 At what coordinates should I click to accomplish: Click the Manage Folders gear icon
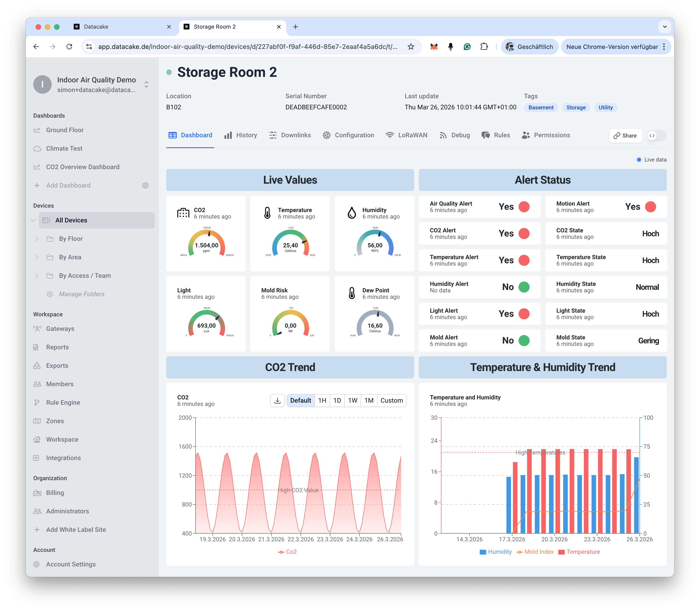pos(50,294)
